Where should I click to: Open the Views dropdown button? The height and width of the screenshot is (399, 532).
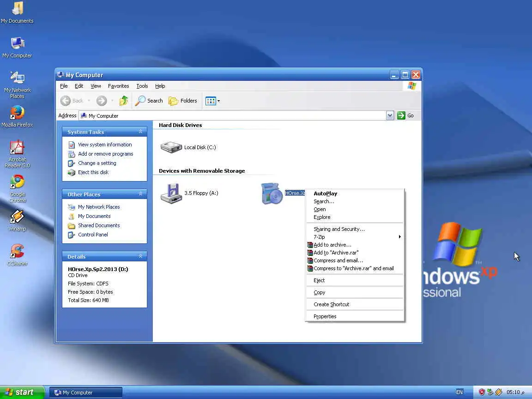[213, 101]
